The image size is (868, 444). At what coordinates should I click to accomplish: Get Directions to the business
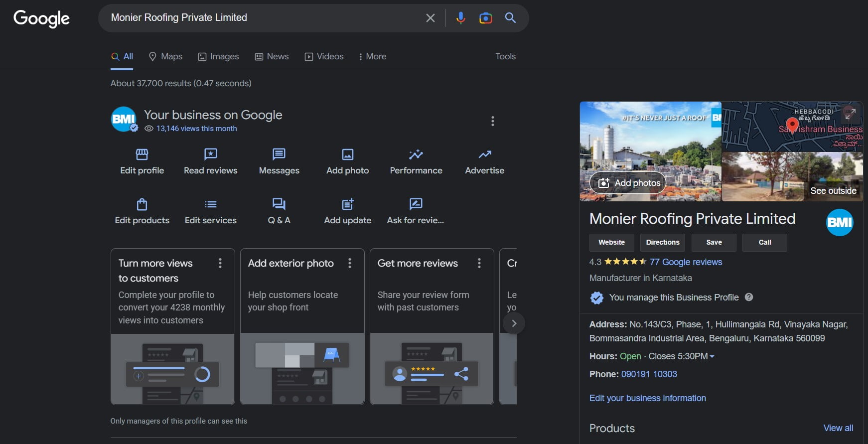663,243
